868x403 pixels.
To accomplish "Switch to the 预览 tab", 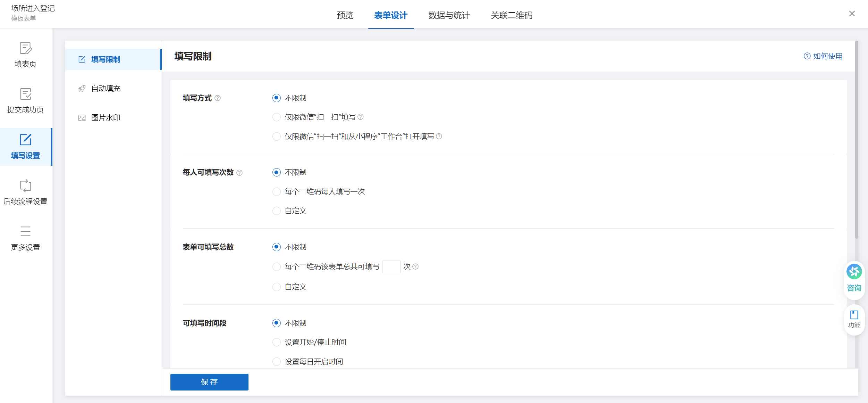I will click(345, 15).
